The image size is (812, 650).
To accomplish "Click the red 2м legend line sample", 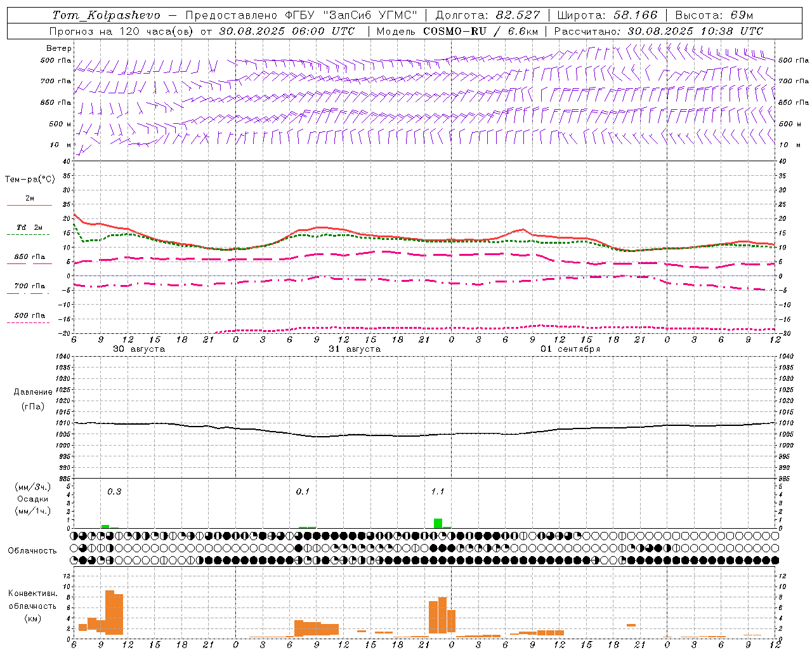I will (x=29, y=205).
